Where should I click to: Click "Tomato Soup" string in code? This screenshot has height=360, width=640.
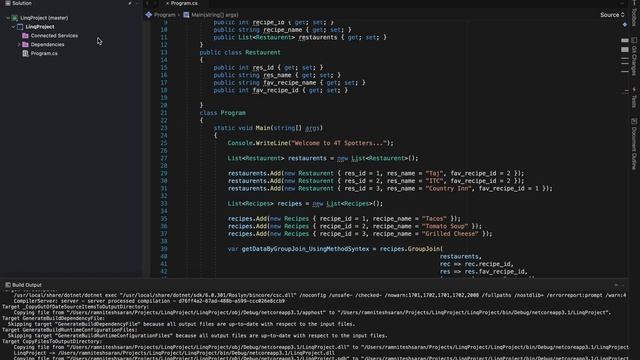tap(445, 226)
